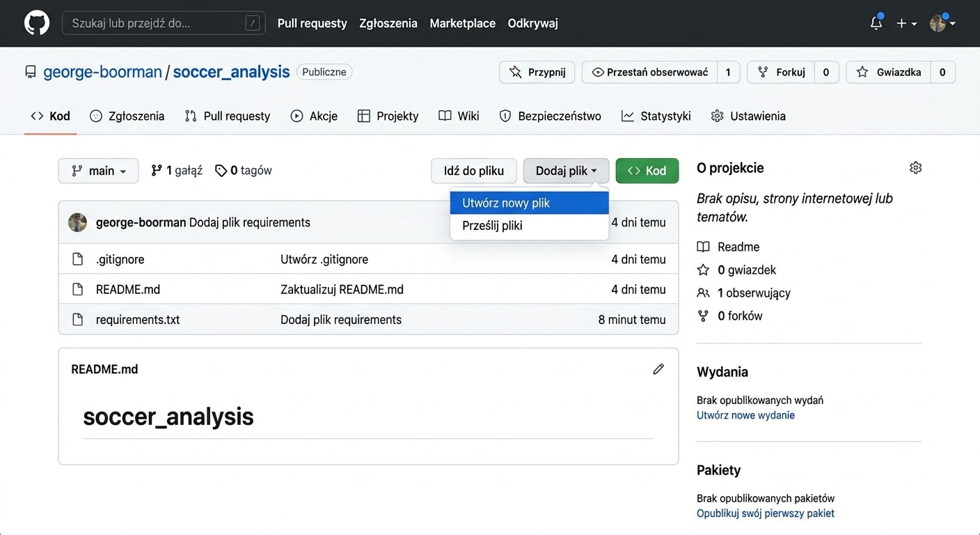Open the user avatar menu

point(942,23)
